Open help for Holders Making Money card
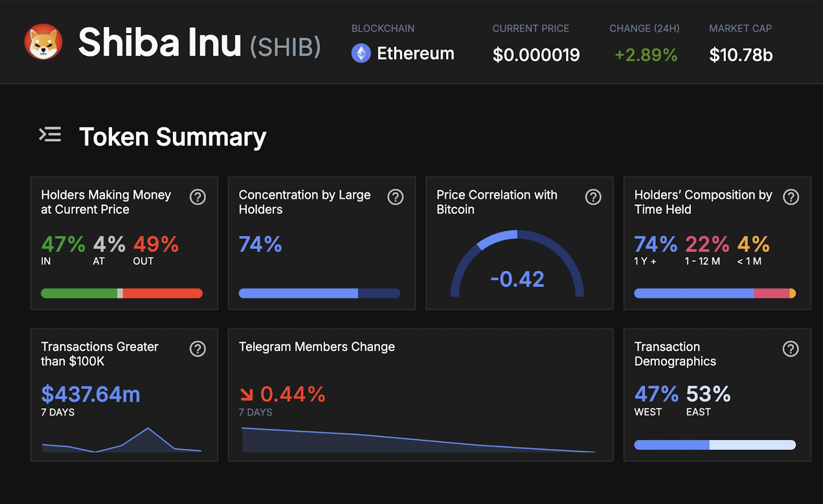Image resolution: width=823 pixels, height=504 pixels. pos(198,197)
